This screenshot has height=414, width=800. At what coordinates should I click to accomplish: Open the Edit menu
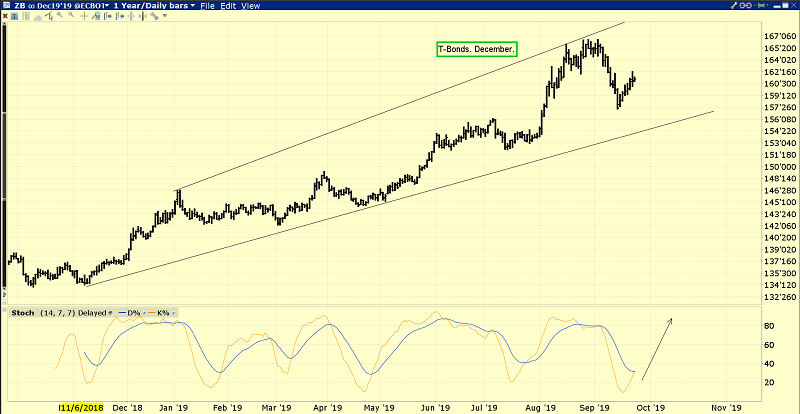point(228,6)
